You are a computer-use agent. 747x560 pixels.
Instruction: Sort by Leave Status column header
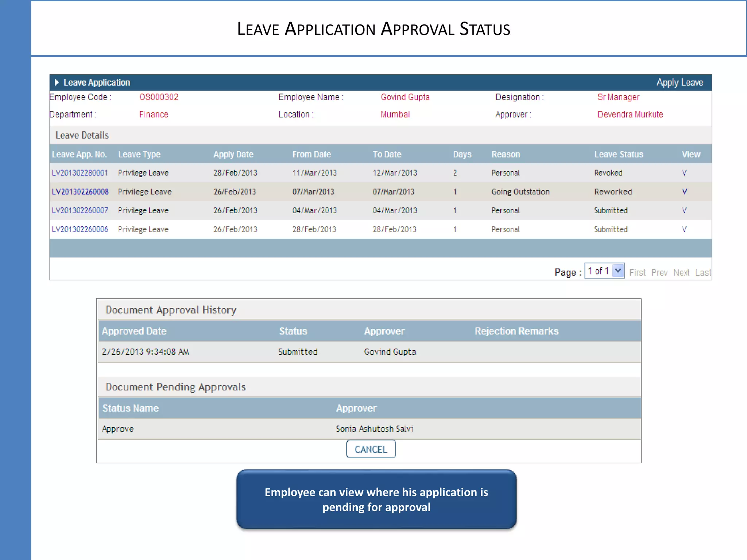pos(619,154)
